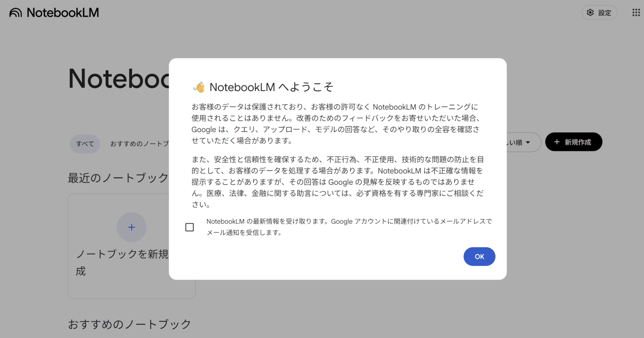This screenshot has height=338, width=644.
Task: Click the 最近のノートブック section heading
Action: tap(118, 178)
